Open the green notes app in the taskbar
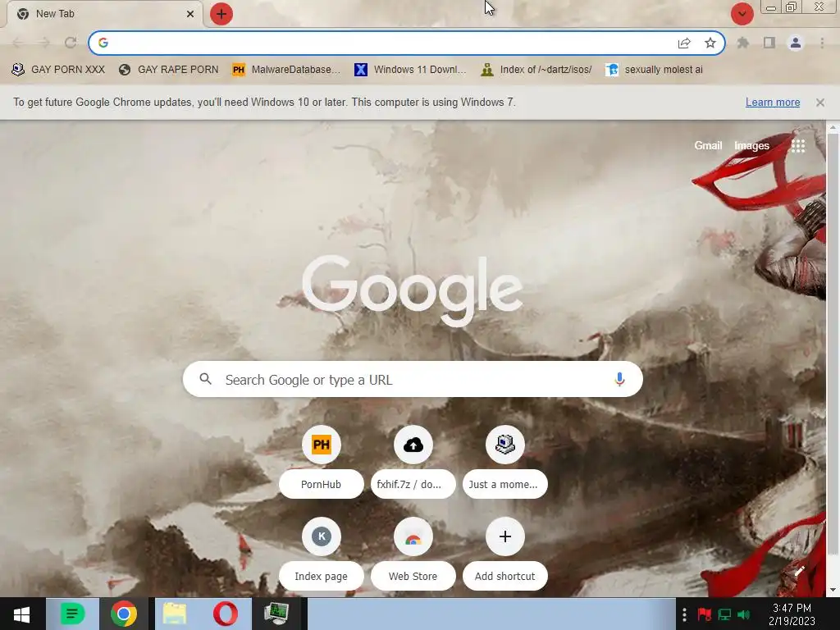 coord(72,614)
